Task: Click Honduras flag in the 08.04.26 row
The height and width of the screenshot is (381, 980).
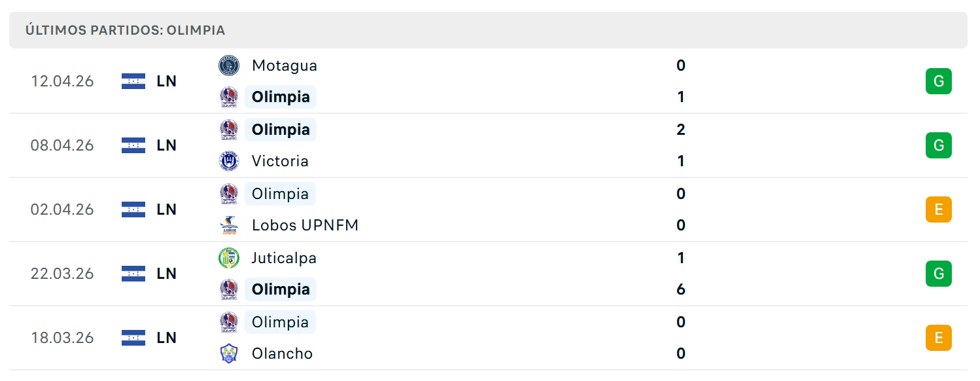Action: (x=133, y=145)
